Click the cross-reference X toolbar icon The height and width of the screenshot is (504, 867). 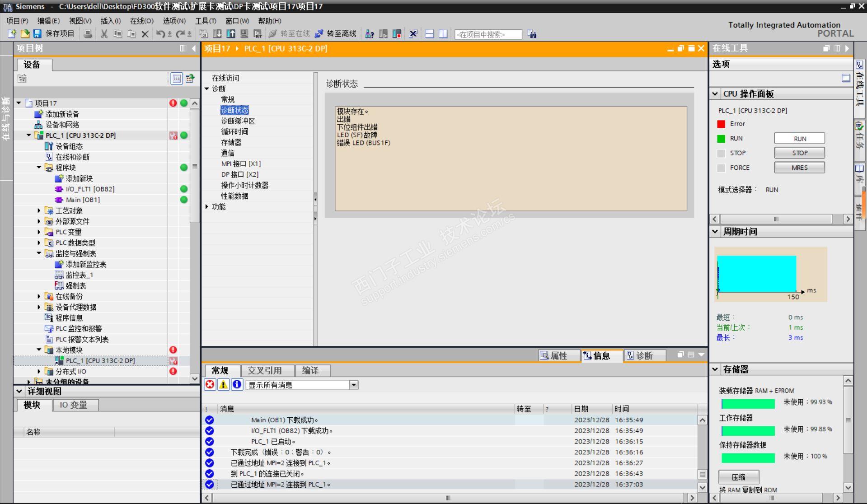coord(413,34)
